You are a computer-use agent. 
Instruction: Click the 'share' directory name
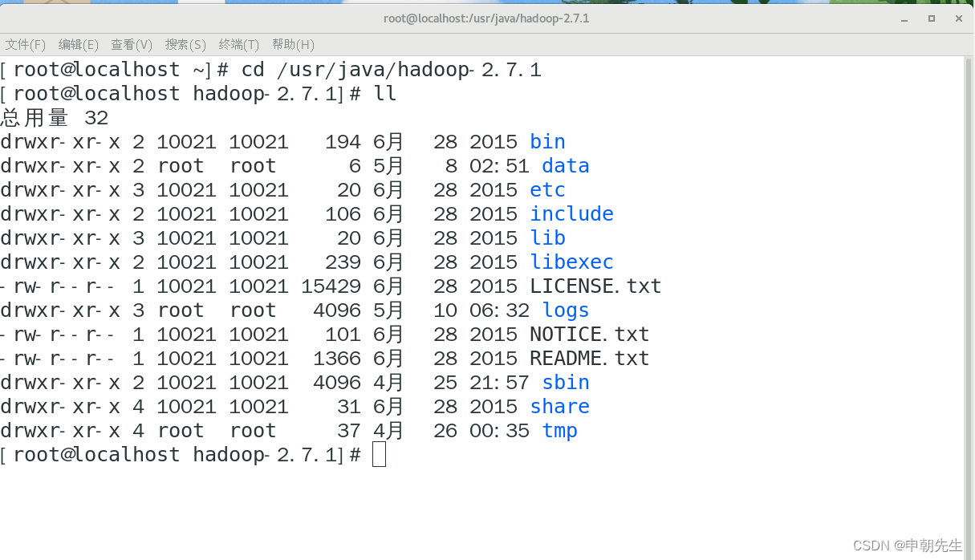[559, 407]
